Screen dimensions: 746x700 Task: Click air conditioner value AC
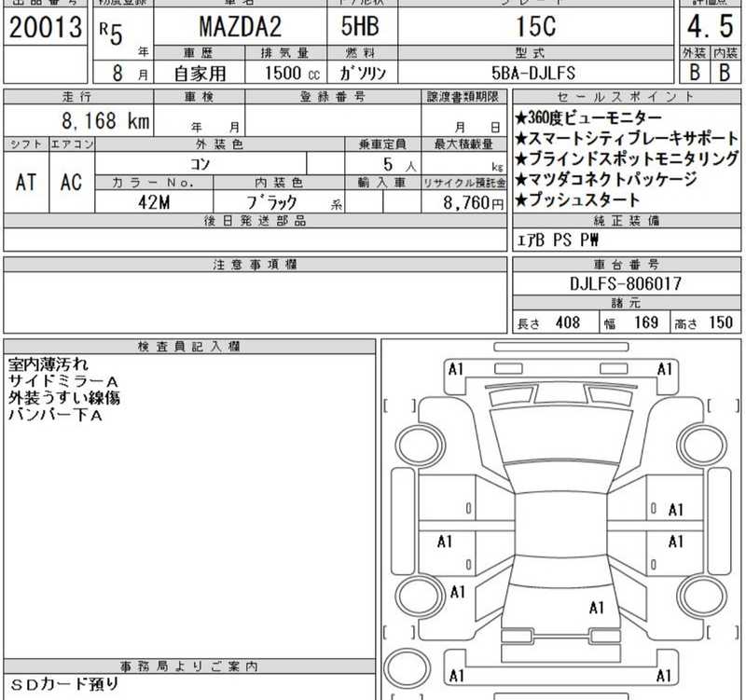72,183
